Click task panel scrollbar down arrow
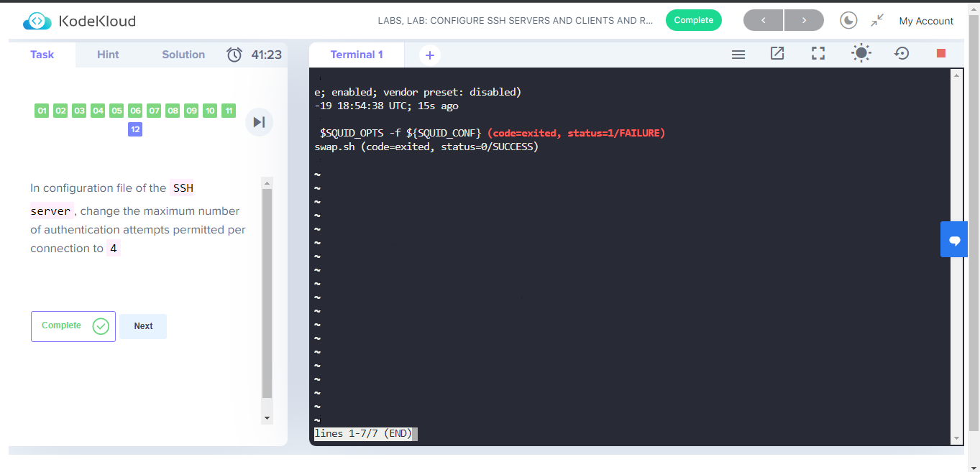The width and height of the screenshot is (980, 472). point(267,418)
